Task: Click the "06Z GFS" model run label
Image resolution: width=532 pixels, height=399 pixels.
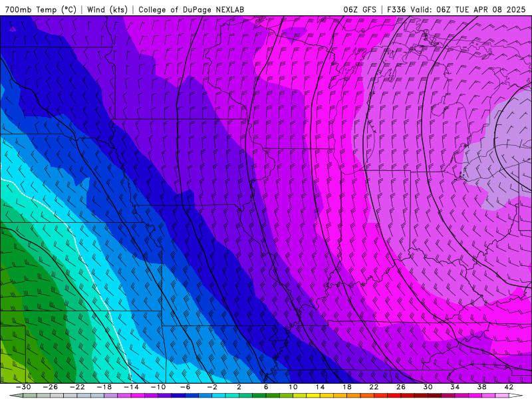Action: pyautogui.click(x=360, y=9)
